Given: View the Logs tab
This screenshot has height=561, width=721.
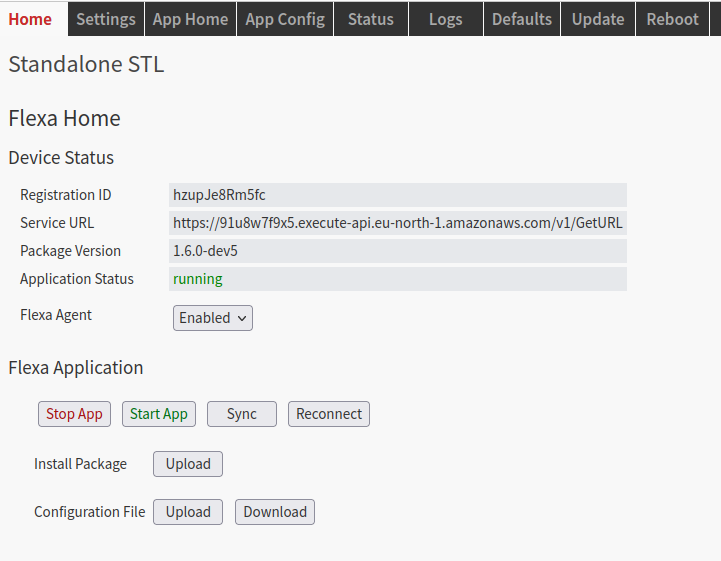Looking at the screenshot, I should (446, 19).
